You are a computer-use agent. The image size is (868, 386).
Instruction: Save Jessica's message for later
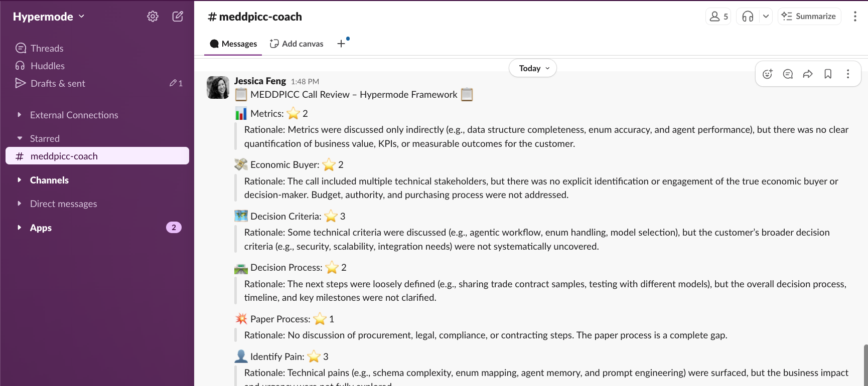click(x=828, y=74)
